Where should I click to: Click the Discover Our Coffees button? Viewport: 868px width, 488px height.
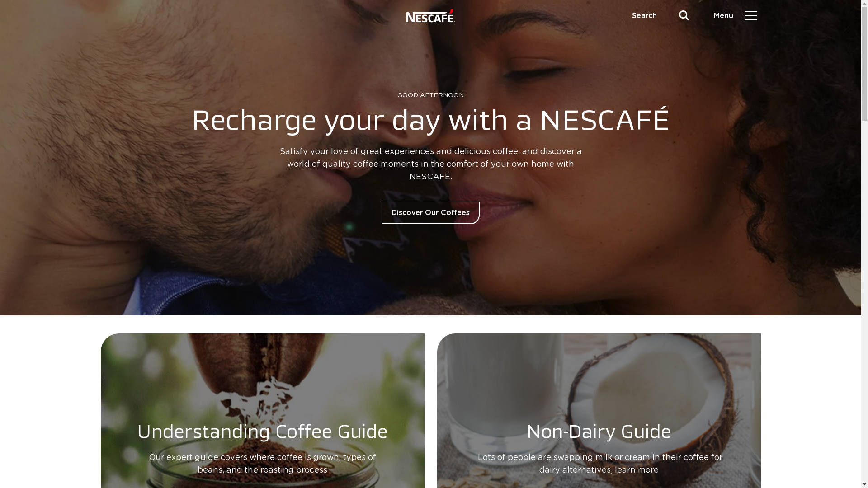click(430, 213)
